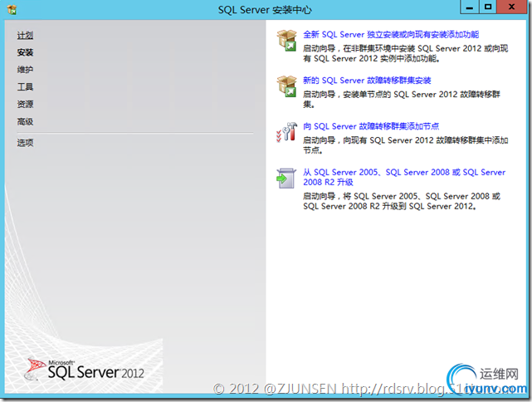
Task: Open 新的 SQL Server 故障转移群集安装 link
Action: [x=367, y=81]
